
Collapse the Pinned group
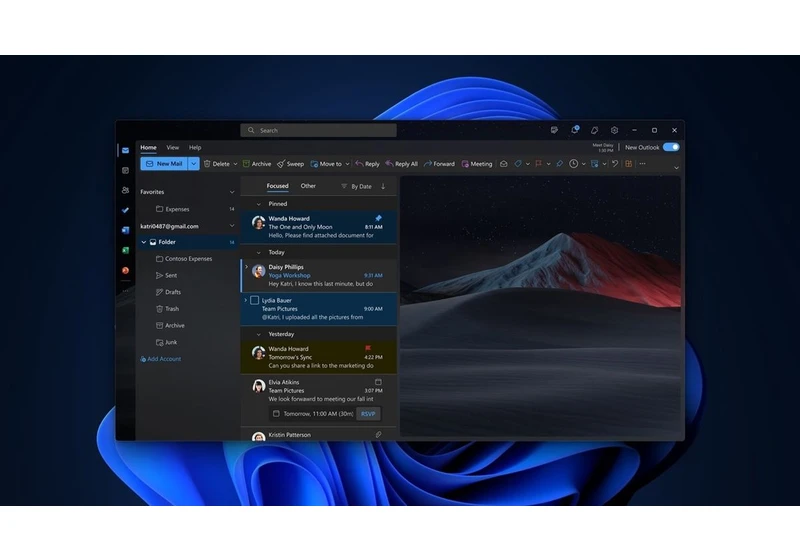(x=259, y=204)
